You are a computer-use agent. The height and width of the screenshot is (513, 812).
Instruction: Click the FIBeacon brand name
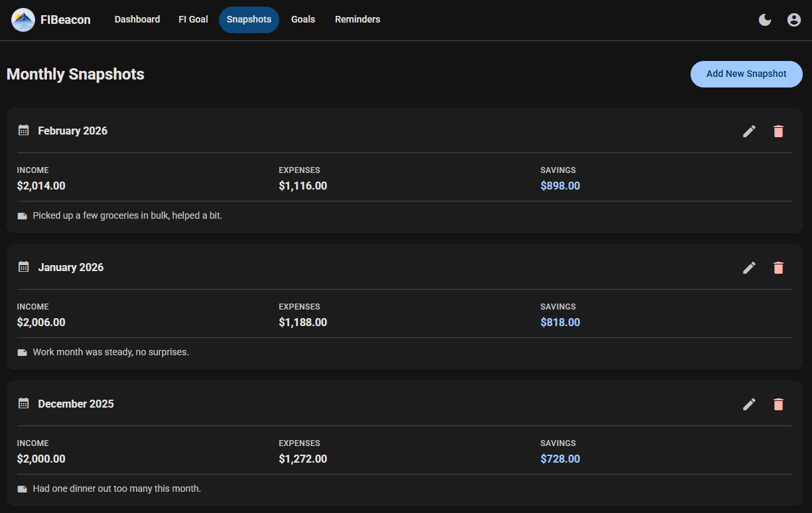click(x=65, y=20)
